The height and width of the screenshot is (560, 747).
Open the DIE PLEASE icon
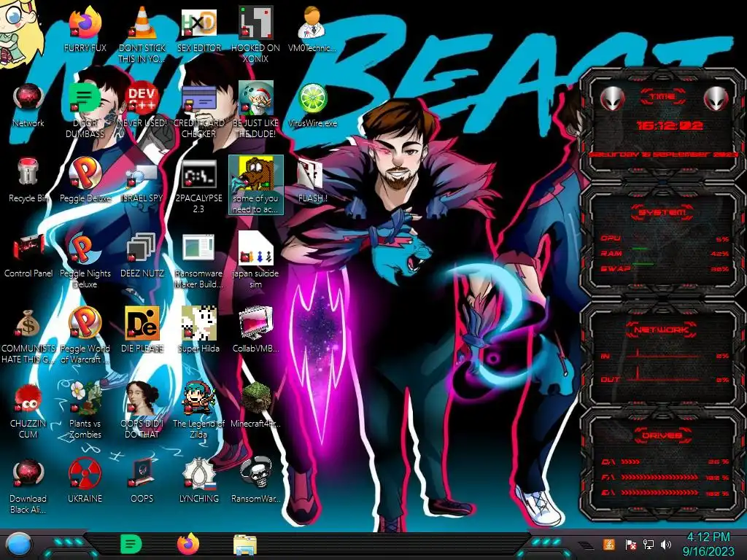[142, 330]
